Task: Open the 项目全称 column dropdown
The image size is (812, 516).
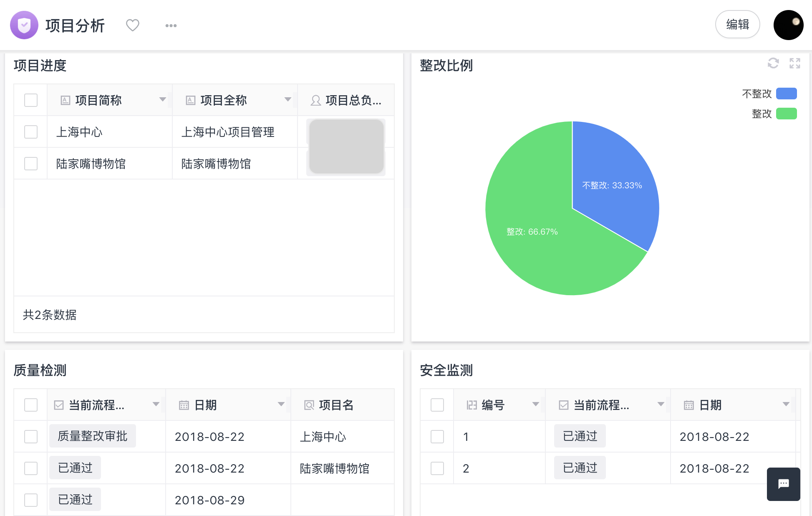Action: point(288,99)
